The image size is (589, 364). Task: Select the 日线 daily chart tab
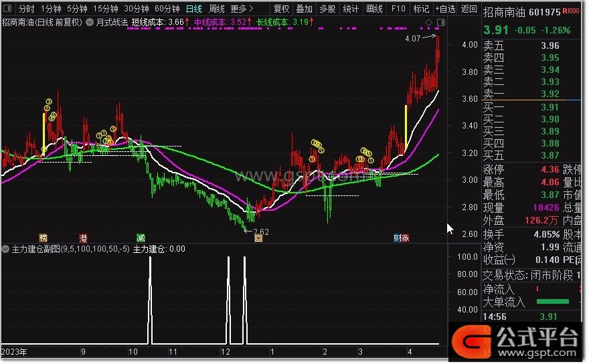pos(194,8)
